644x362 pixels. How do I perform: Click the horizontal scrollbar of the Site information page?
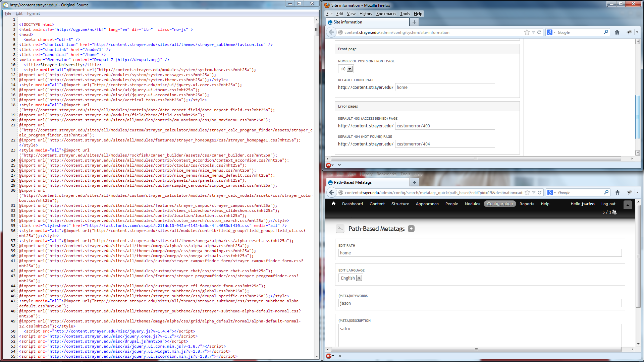476,159
